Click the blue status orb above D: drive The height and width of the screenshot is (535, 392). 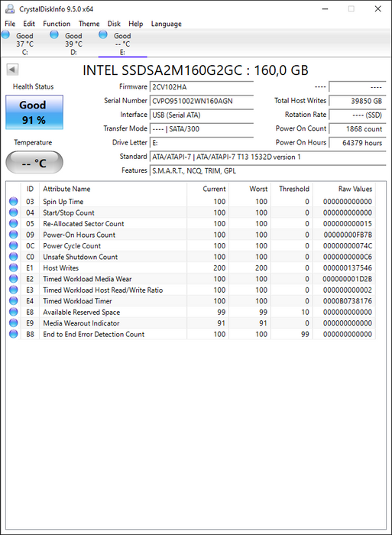[x=54, y=34]
